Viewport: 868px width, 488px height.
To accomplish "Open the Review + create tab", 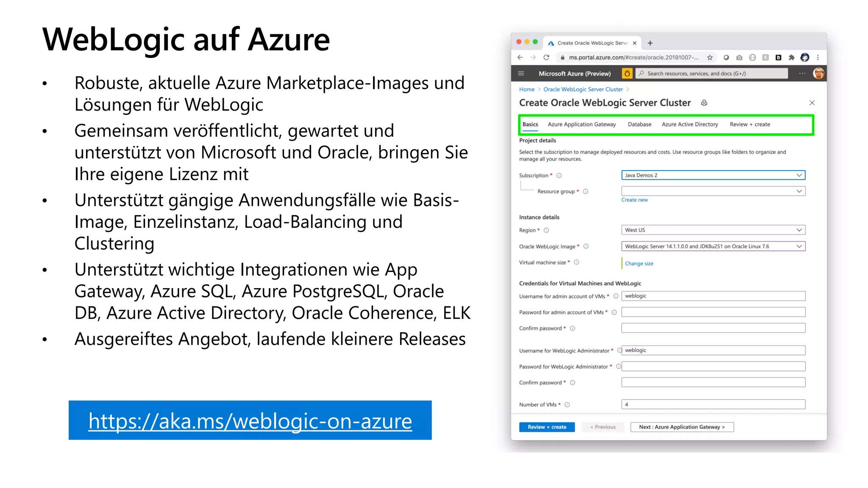I will [750, 124].
